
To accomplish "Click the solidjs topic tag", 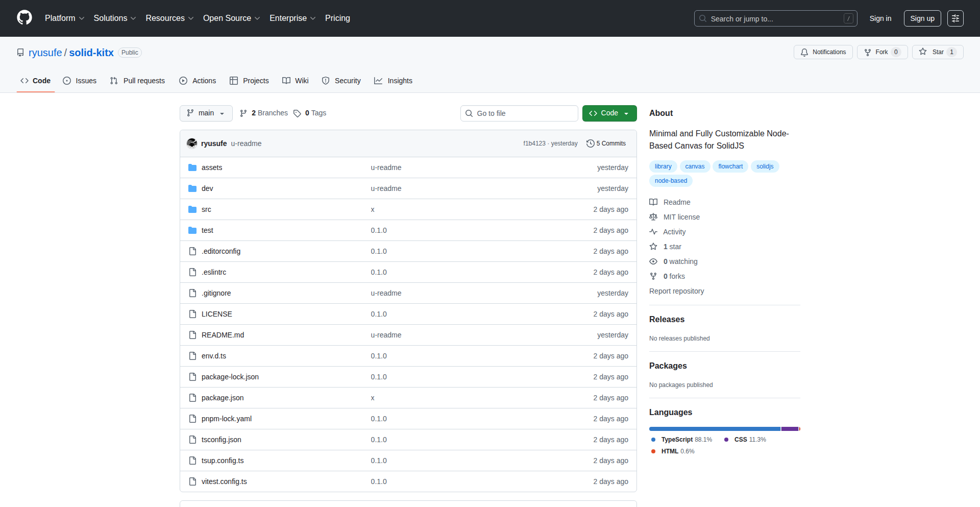I will 764,166.
